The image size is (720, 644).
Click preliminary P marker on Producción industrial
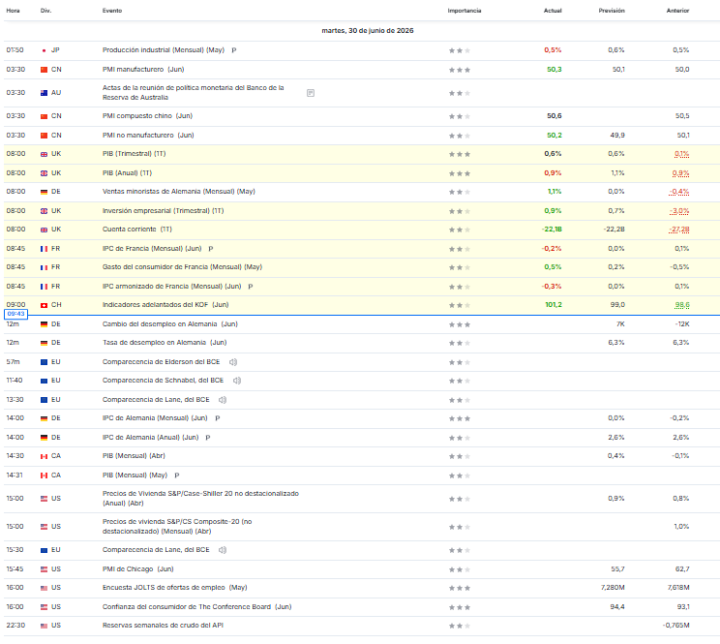tap(234, 50)
